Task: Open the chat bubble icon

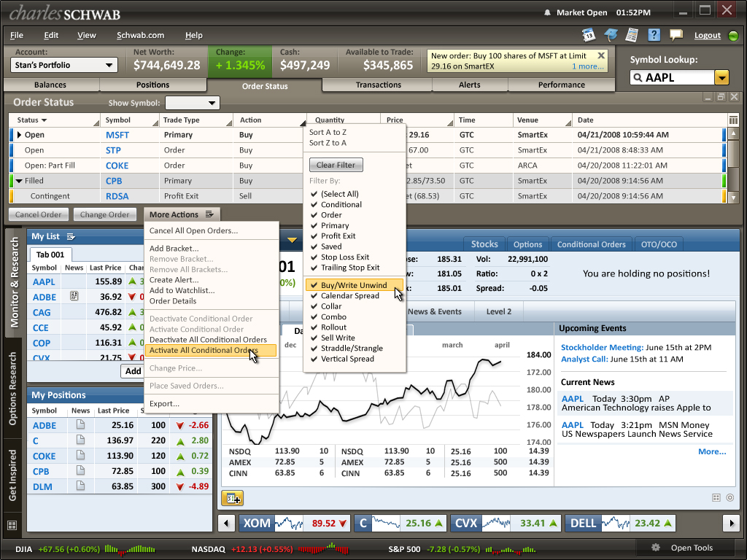Action: 676,35
